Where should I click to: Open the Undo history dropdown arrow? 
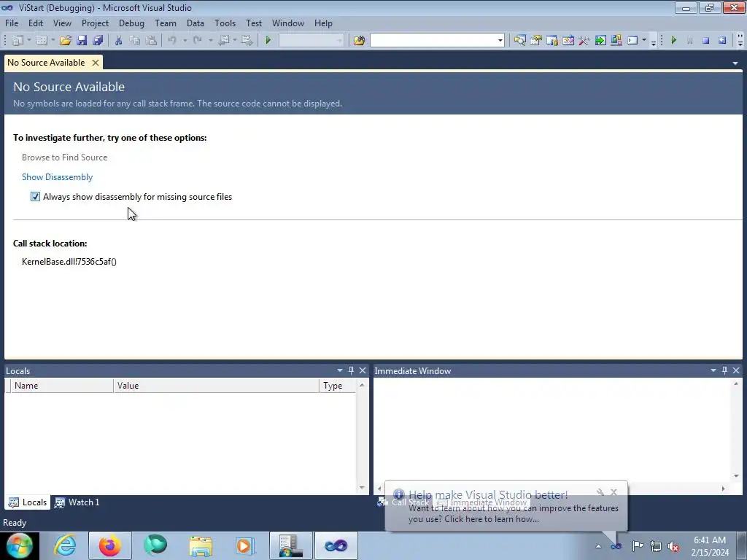point(185,41)
